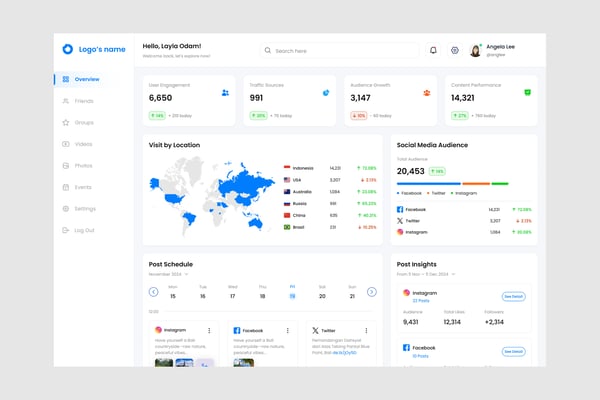The image size is (600, 400).
Task: Click the Brazil flag icon
Action: click(287, 227)
